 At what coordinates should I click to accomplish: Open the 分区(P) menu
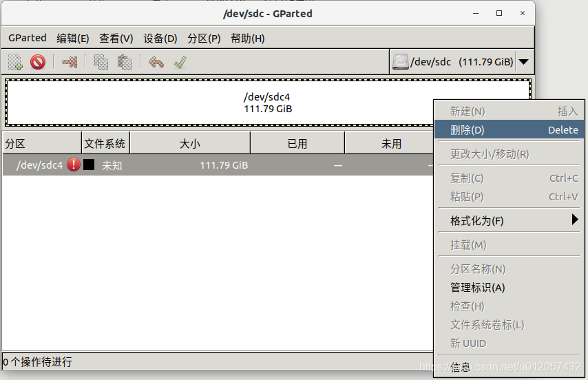tap(204, 39)
